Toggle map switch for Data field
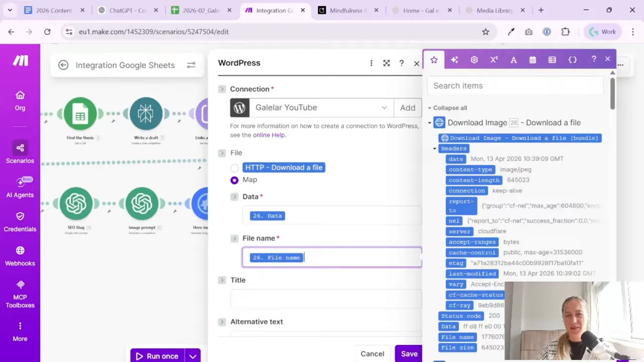This screenshot has width=644, height=362. tap(234, 197)
